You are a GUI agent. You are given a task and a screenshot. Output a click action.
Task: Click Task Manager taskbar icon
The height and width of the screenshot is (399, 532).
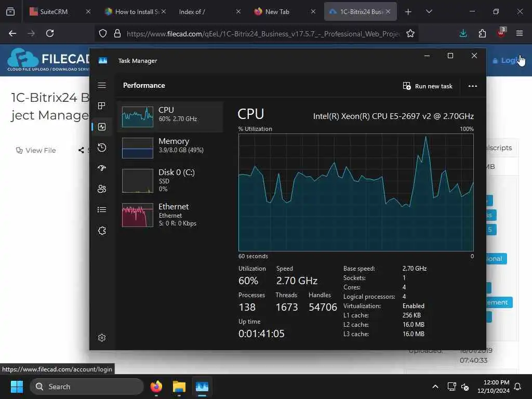click(x=202, y=387)
